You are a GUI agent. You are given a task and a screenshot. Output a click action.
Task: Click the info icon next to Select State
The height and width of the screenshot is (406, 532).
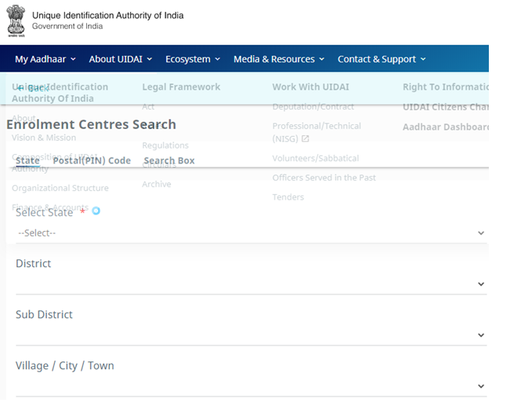tap(96, 210)
